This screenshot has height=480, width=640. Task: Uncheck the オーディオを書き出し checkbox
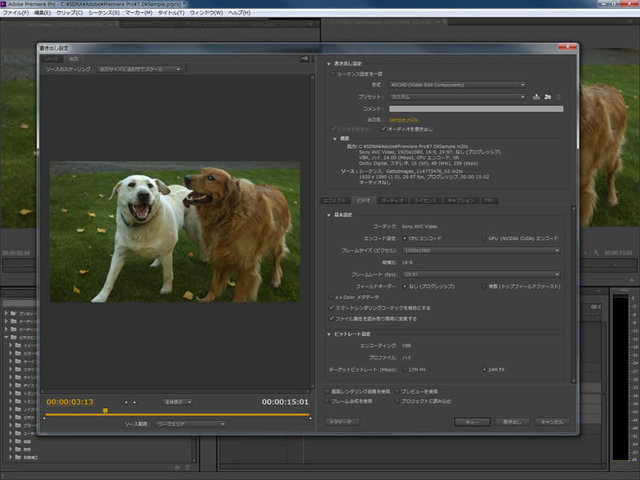tap(383, 128)
